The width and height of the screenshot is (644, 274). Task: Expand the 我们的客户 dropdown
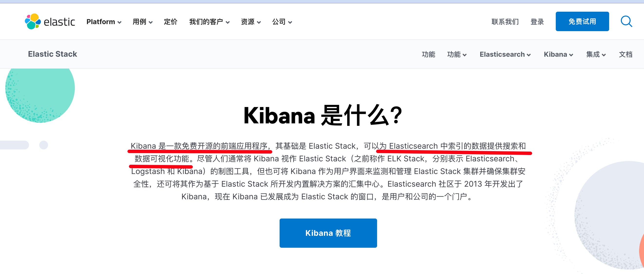pyautogui.click(x=209, y=22)
